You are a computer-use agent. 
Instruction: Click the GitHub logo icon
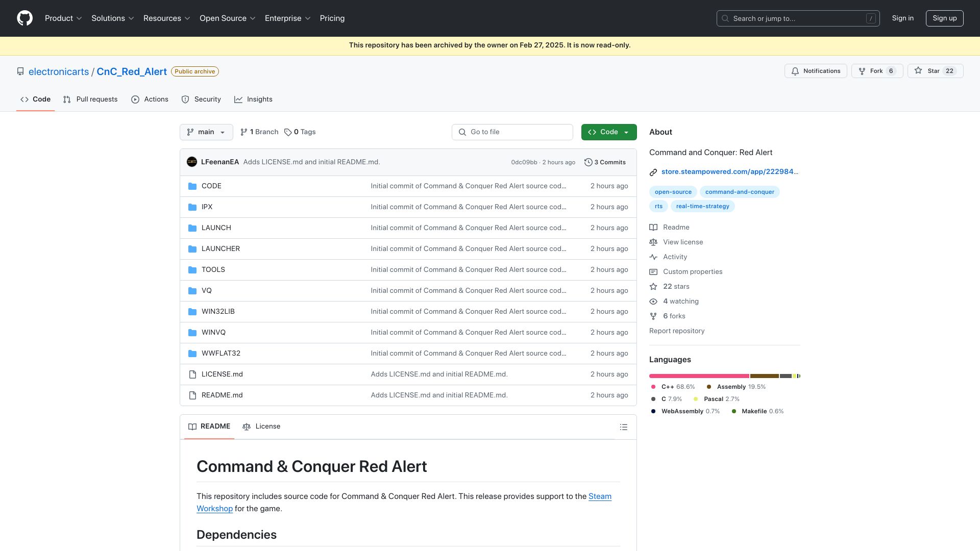point(24,18)
